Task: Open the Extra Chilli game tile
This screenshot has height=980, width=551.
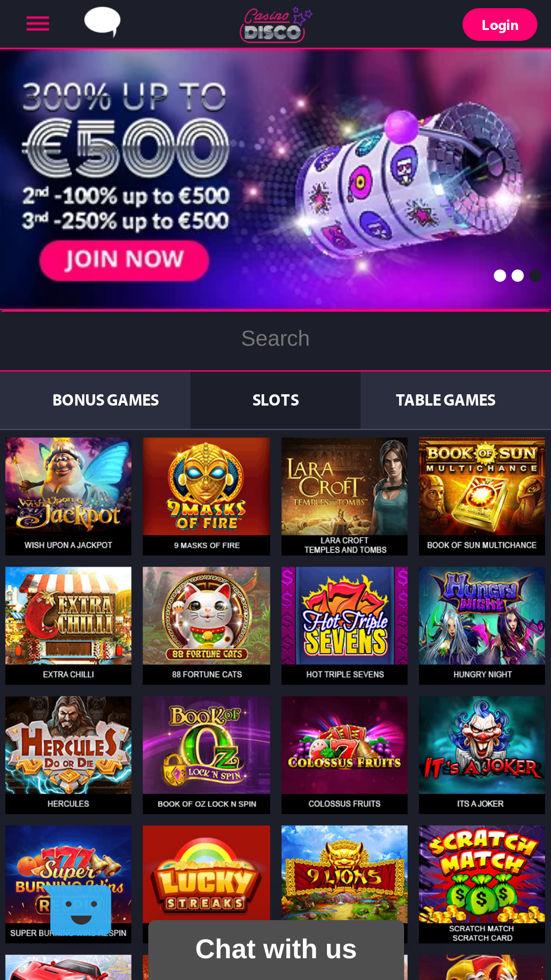Action: (x=68, y=626)
